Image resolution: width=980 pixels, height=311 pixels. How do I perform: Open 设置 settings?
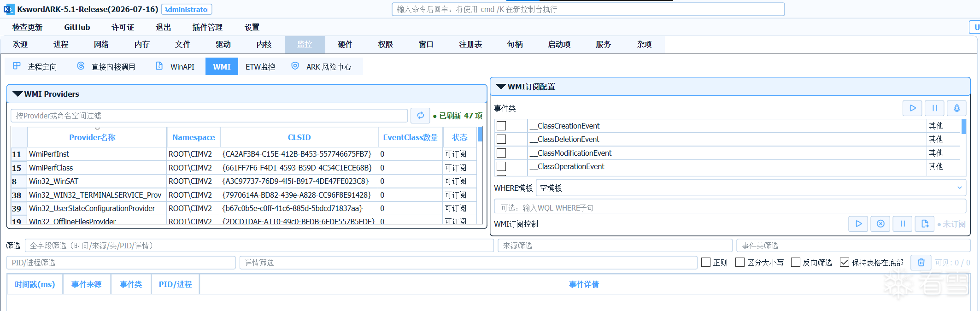click(252, 27)
